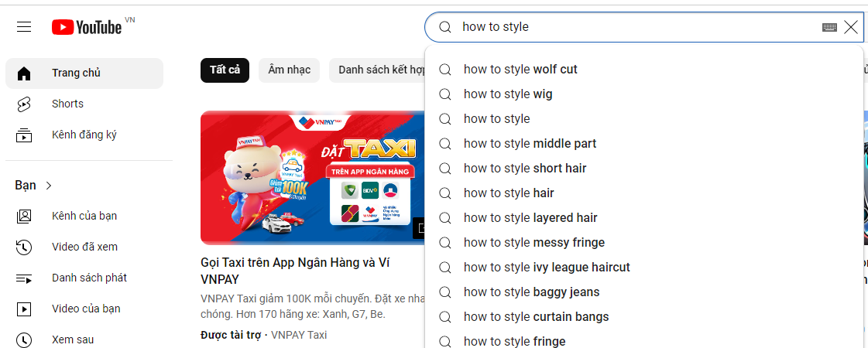Expand the Bạn section chevron

pos(49,186)
